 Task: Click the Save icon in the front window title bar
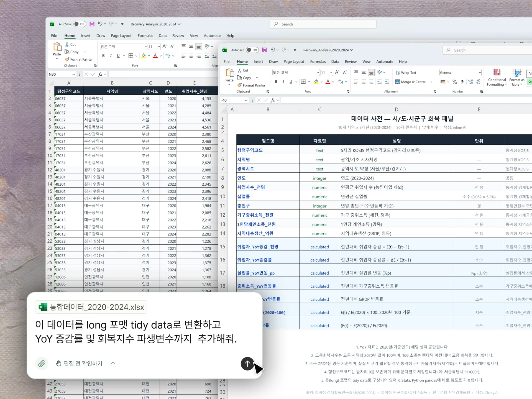265,50
